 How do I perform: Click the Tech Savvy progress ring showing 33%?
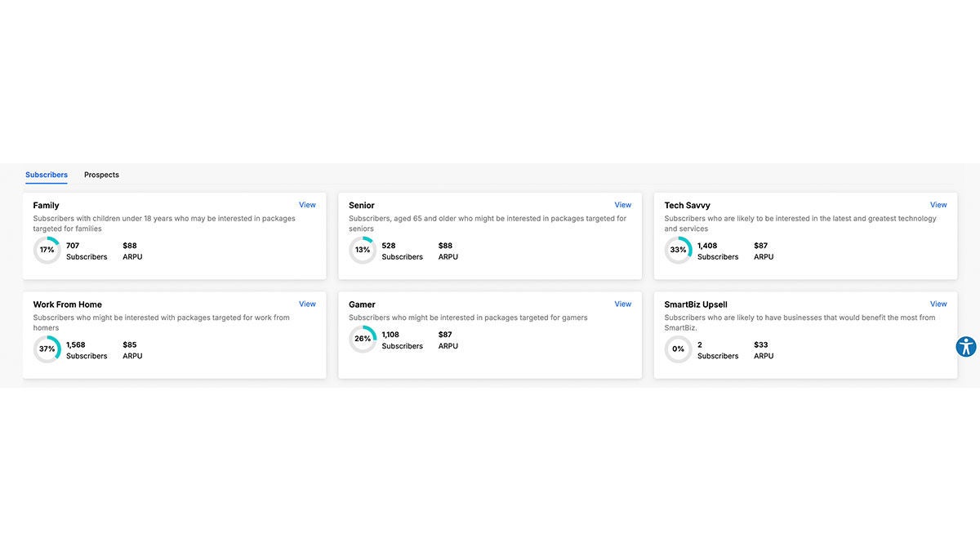click(678, 251)
